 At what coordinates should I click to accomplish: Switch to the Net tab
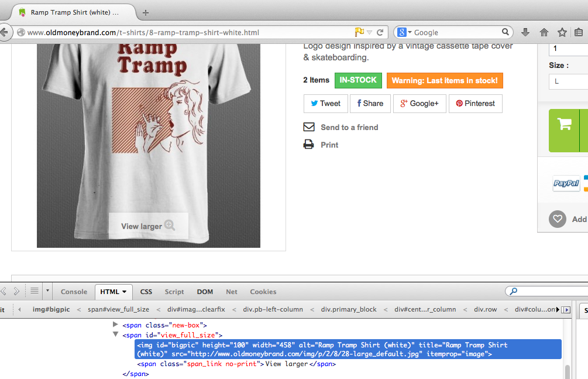point(232,292)
